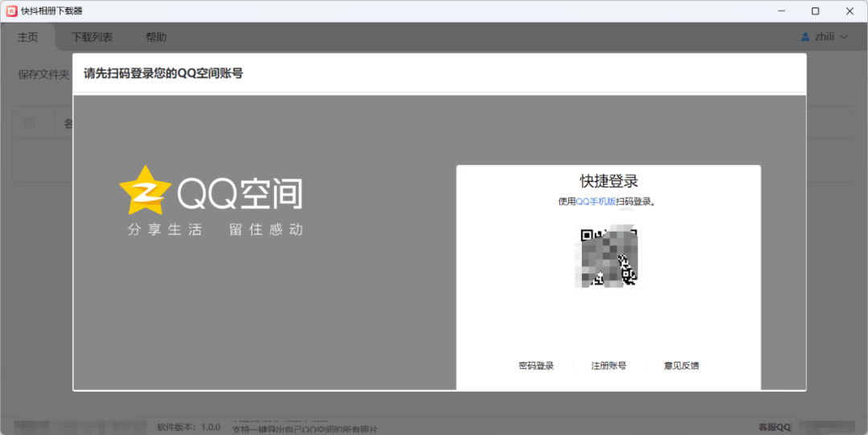The image size is (868, 435).
Task: Click the 分享生活 留住感动 slogan
Action: pyautogui.click(x=215, y=229)
